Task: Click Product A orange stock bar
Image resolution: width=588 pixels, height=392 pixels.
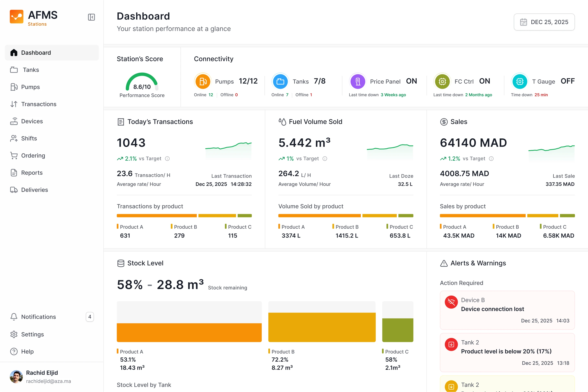Action: (189, 333)
